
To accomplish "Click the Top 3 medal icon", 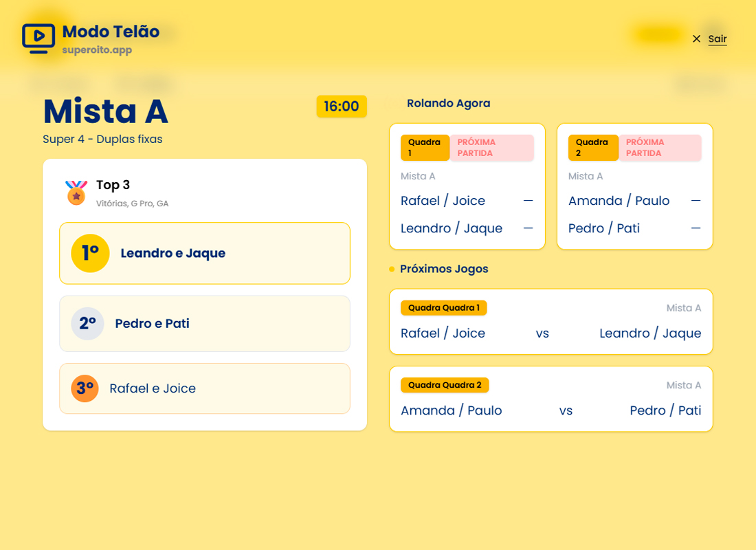I will (76, 192).
